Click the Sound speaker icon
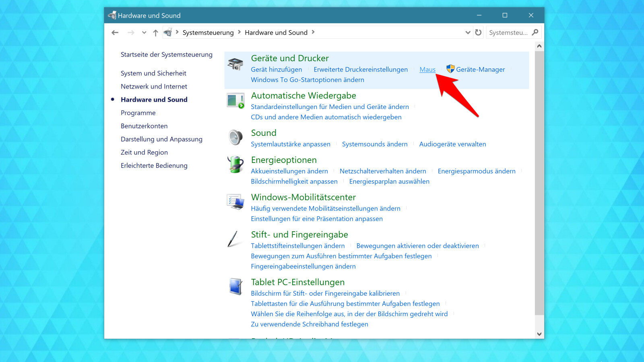Viewport: 644px width, 362px height. (235, 138)
